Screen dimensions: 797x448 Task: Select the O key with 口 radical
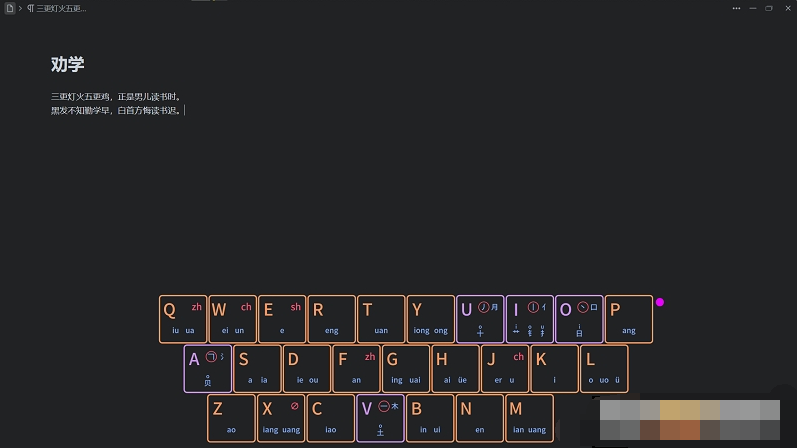579,319
